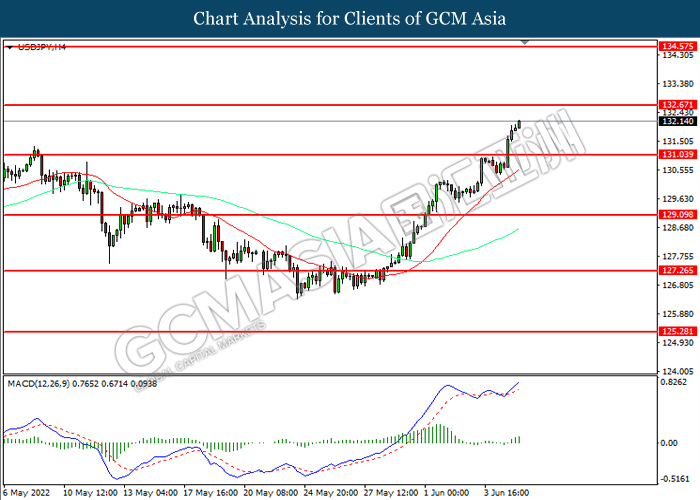Click the 128.680 price scale value
Image resolution: width=700 pixels, height=500 pixels.
click(x=678, y=228)
